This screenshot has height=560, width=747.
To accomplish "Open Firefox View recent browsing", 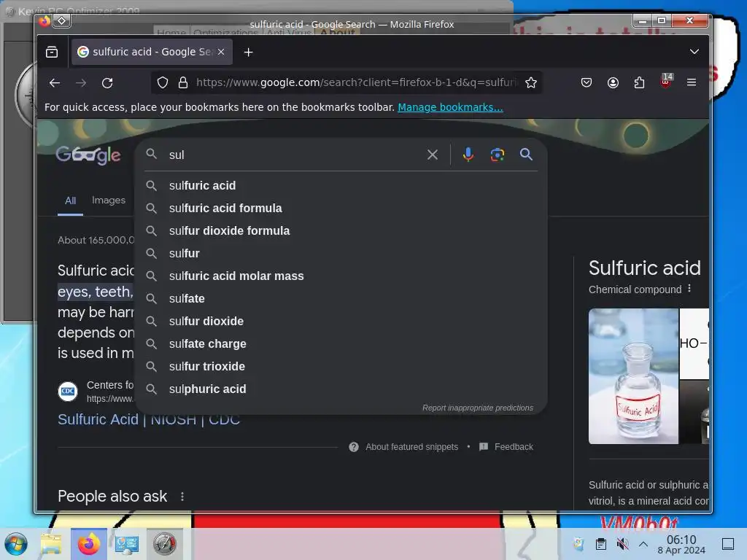I will coord(52,52).
